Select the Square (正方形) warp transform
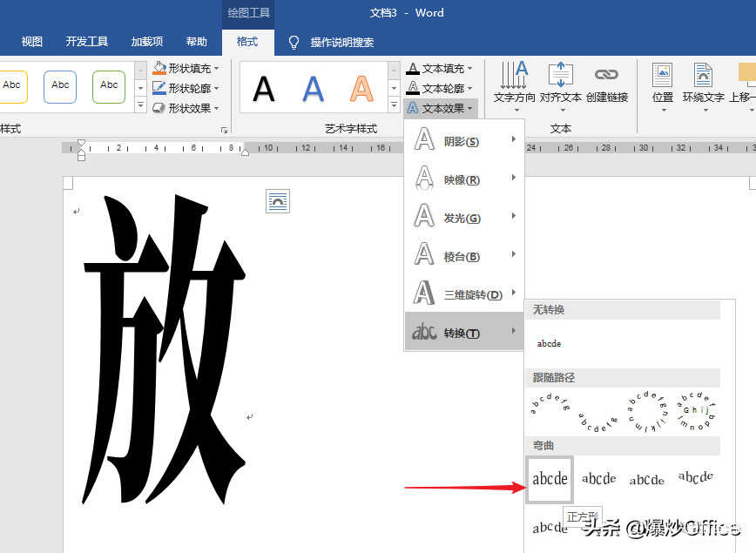The image size is (756, 553). tap(550, 479)
